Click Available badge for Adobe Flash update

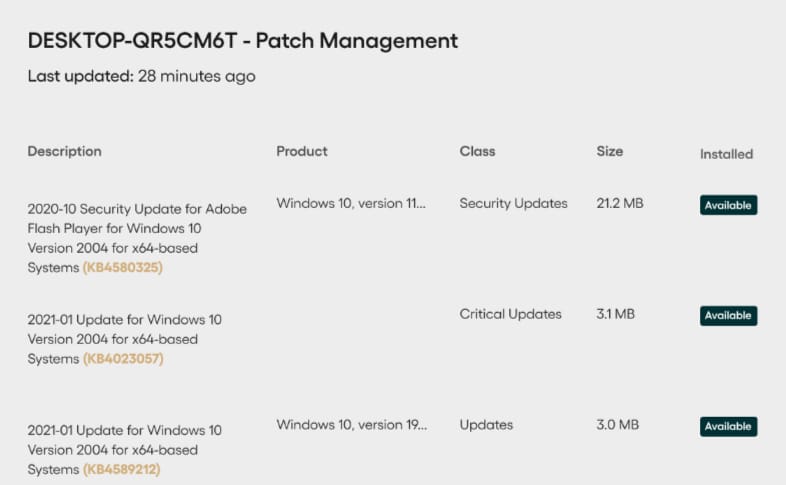pos(728,205)
